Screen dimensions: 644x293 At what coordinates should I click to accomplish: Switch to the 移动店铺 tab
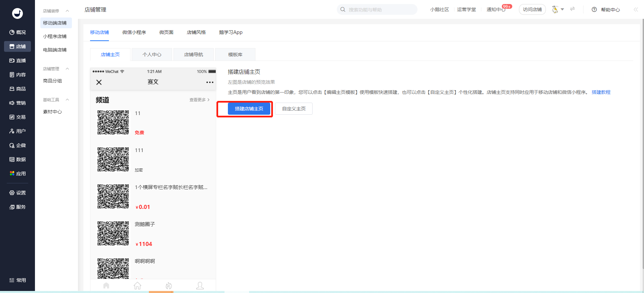click(99, 32)
